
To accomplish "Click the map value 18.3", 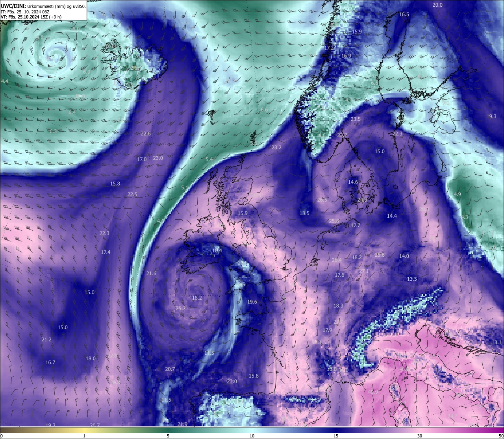I will (338, 306).
